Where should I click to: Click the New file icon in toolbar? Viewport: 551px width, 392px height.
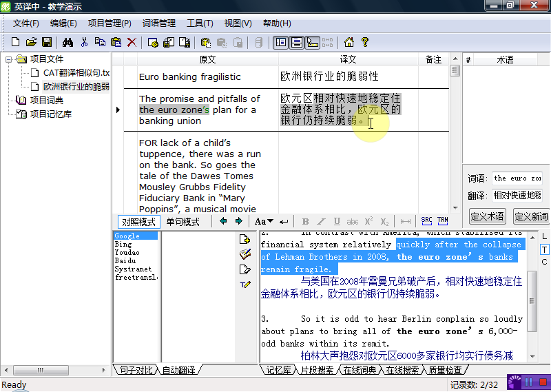click(15, 42)
